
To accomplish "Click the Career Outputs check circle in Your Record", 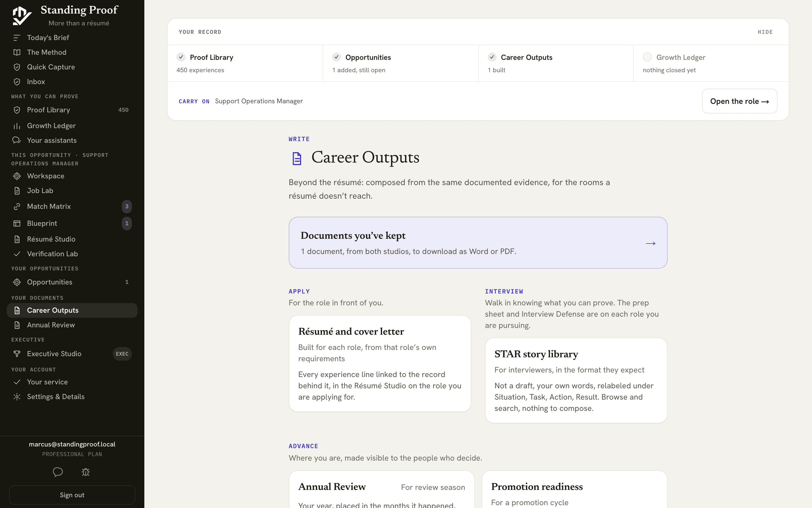I will coord(492,57).
